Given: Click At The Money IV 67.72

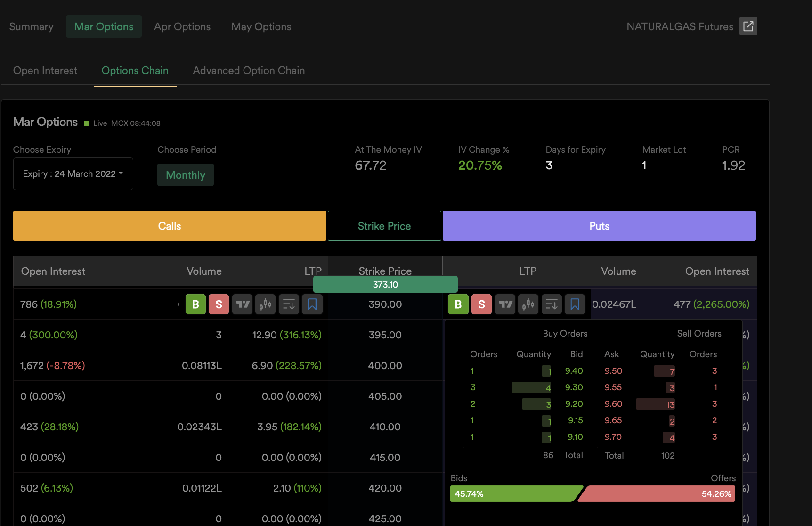Looking at the screenshot, I should click(x=371, y=165).
